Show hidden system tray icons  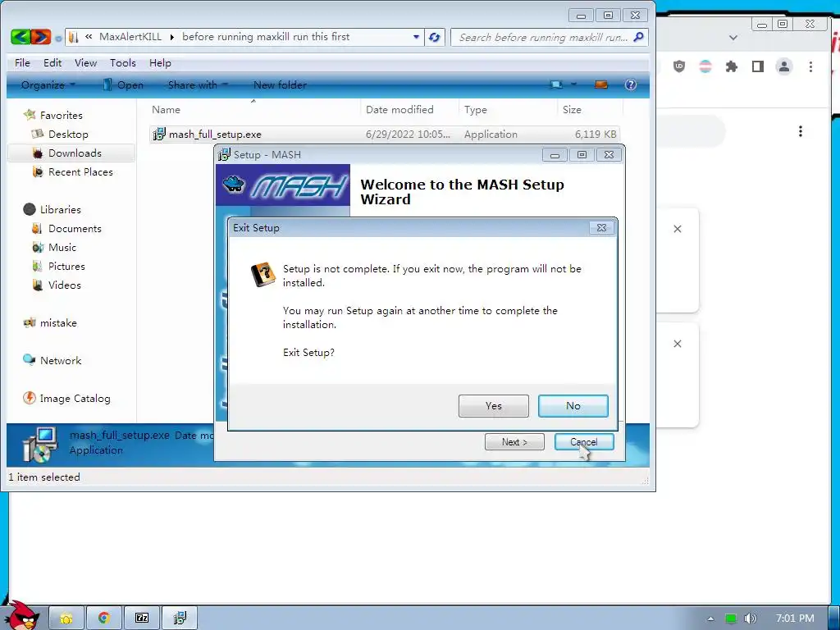pos(710,619)
